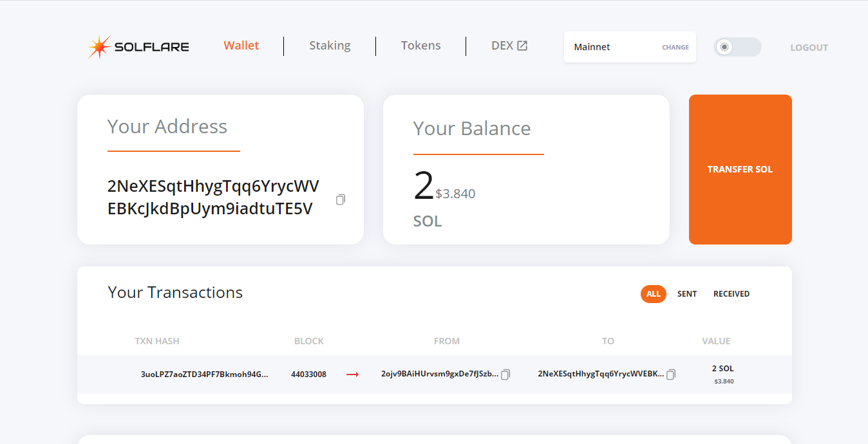Click the Mainnet network label

tap(592, 47)
